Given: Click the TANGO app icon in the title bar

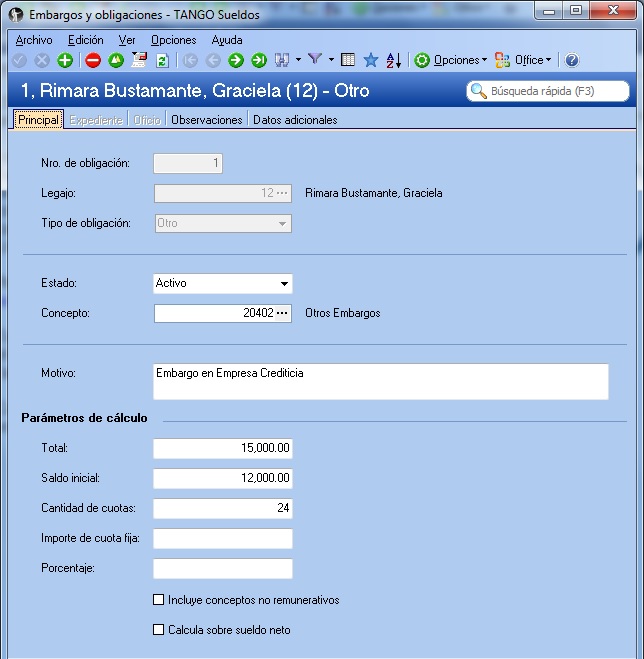Looking at the screenshot, I should pos(16,15).
